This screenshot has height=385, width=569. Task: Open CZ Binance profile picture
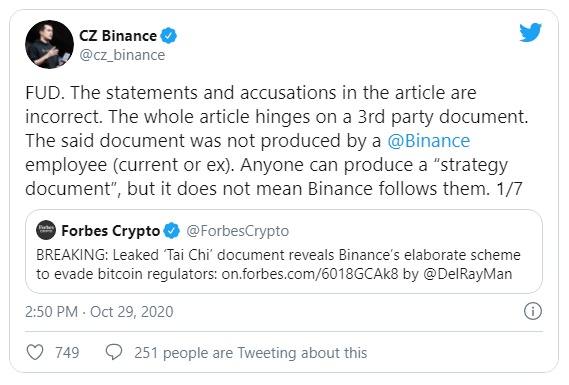tap(49, 44)
